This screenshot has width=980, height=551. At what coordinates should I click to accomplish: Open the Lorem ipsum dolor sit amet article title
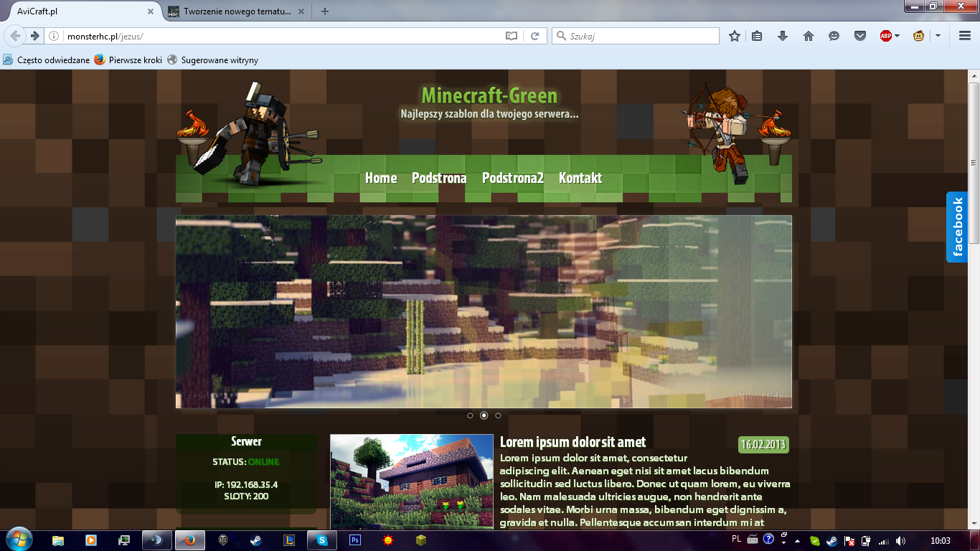[573, 442]
